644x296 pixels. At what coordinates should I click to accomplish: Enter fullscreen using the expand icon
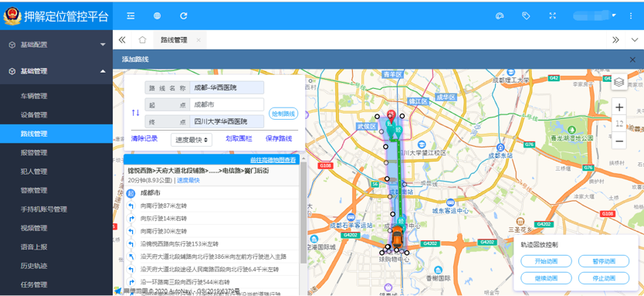coord(552,16)
